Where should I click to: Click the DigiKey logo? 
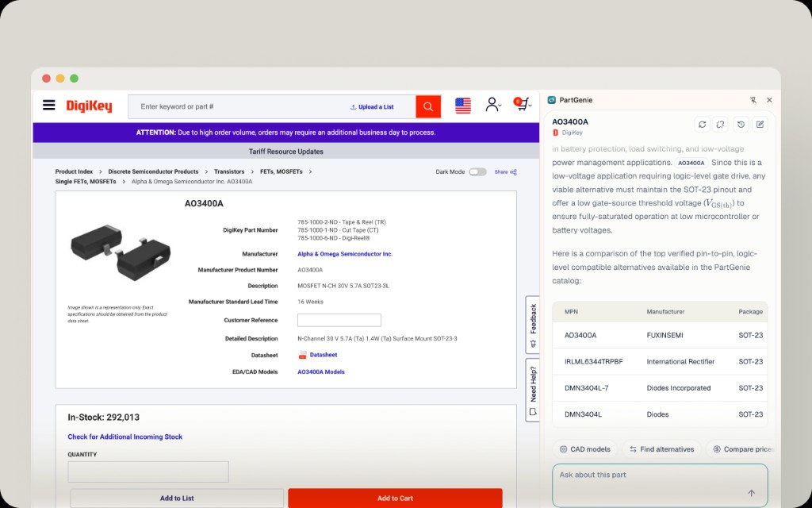tap(89, 106)
